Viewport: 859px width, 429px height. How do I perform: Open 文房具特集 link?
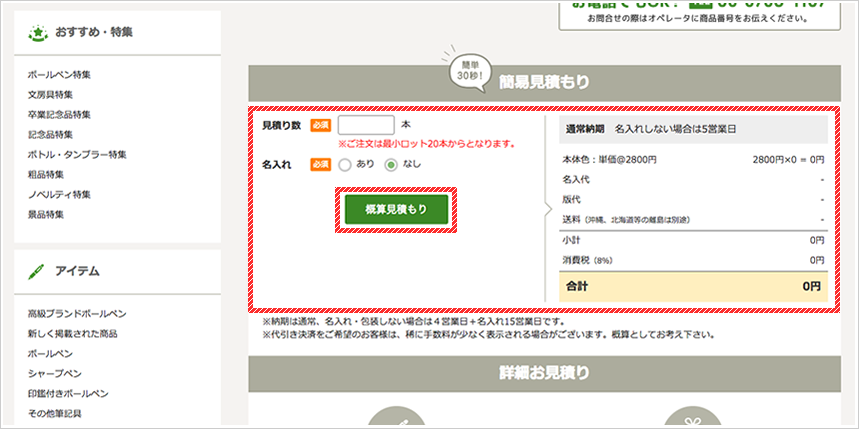pos(50,95)
